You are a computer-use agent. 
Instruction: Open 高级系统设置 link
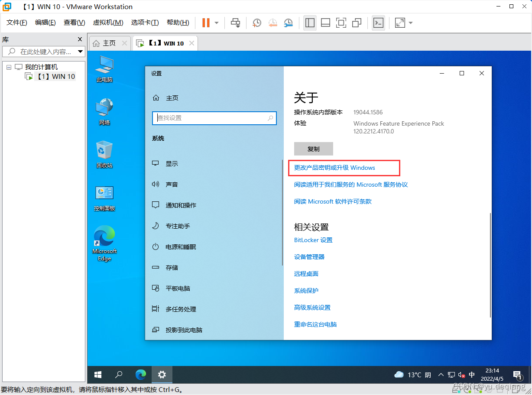point(312,308)
